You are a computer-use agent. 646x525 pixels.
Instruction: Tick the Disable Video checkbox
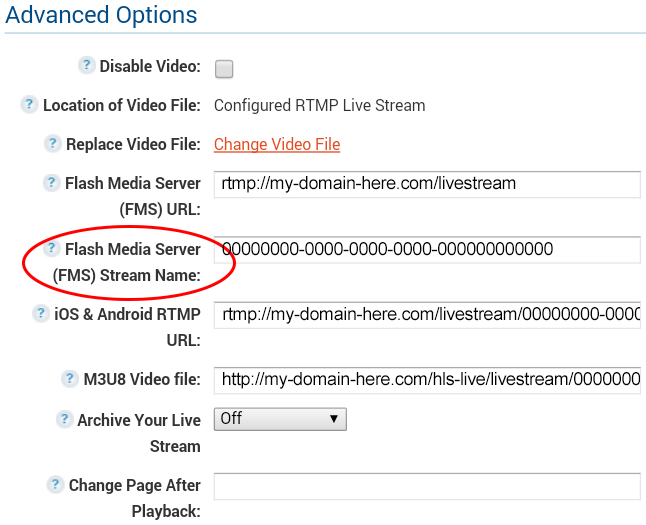224,69
